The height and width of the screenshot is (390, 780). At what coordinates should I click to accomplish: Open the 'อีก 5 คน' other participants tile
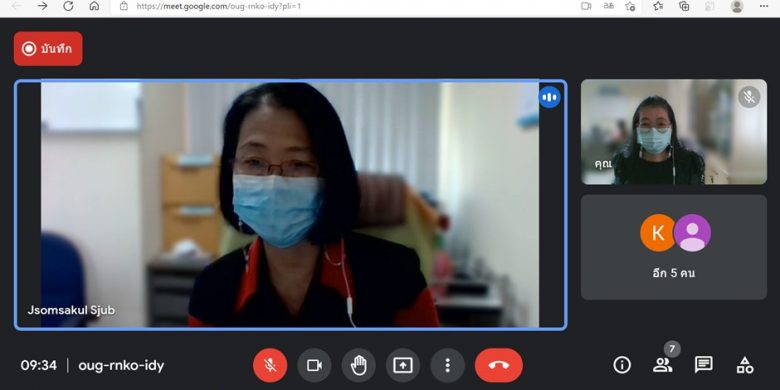pos(674,247)
